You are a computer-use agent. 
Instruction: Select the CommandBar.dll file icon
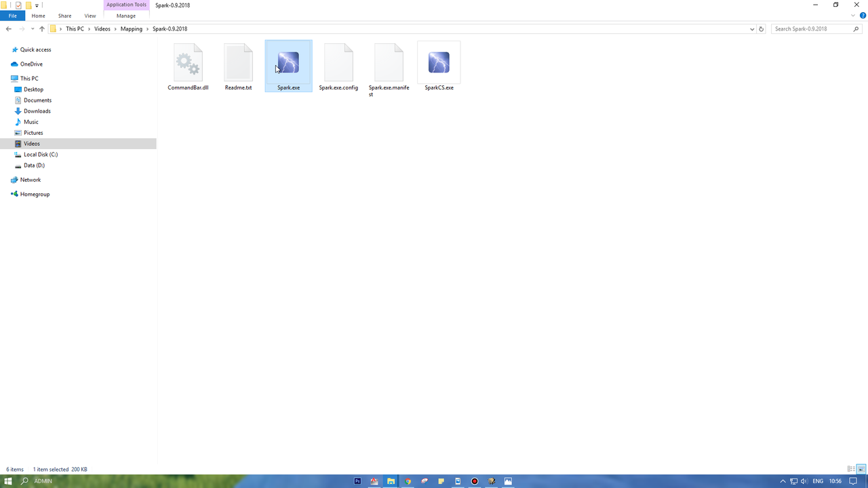point(188,62)
